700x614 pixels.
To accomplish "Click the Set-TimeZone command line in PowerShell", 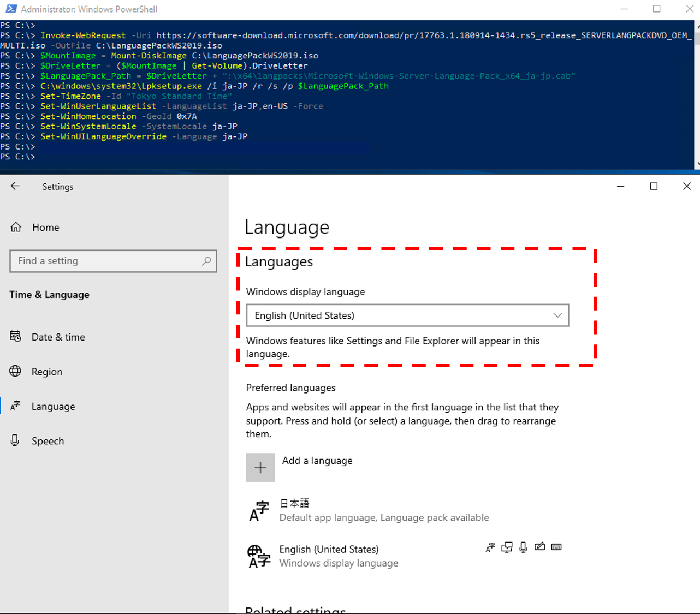I will pos(137,96).
